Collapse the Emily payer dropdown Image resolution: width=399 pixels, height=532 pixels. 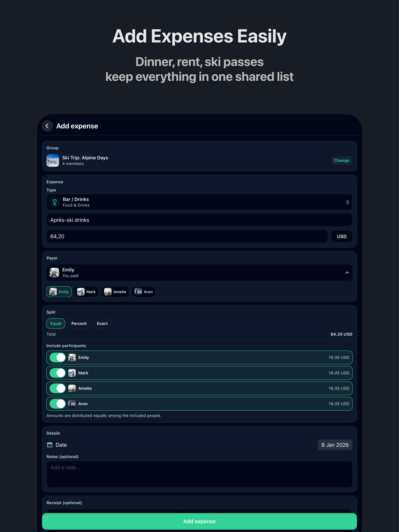(199, 272)
